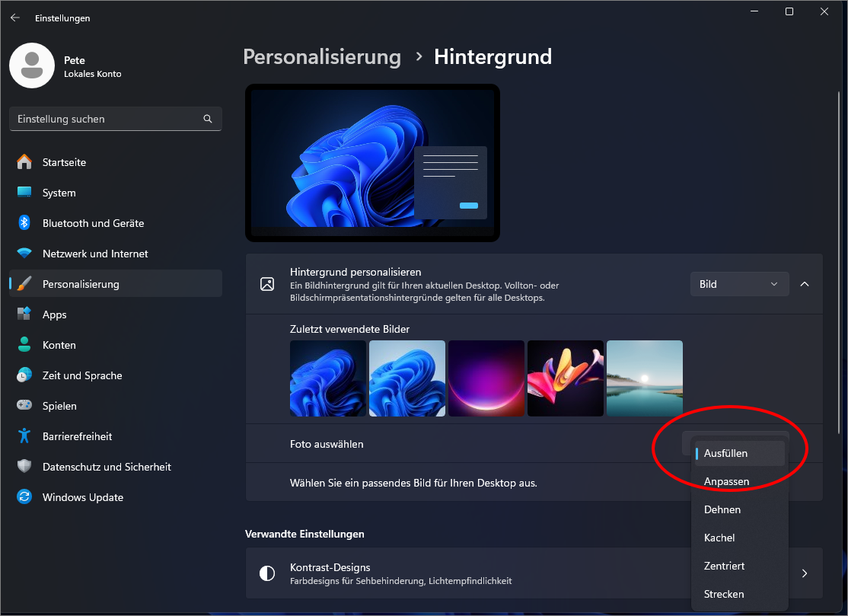
Task: Click the Foto auswählen label
Action: coord(327,444)
